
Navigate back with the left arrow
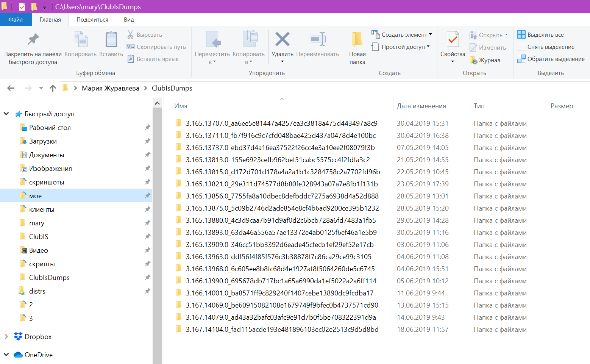click(x=11, y=88)
